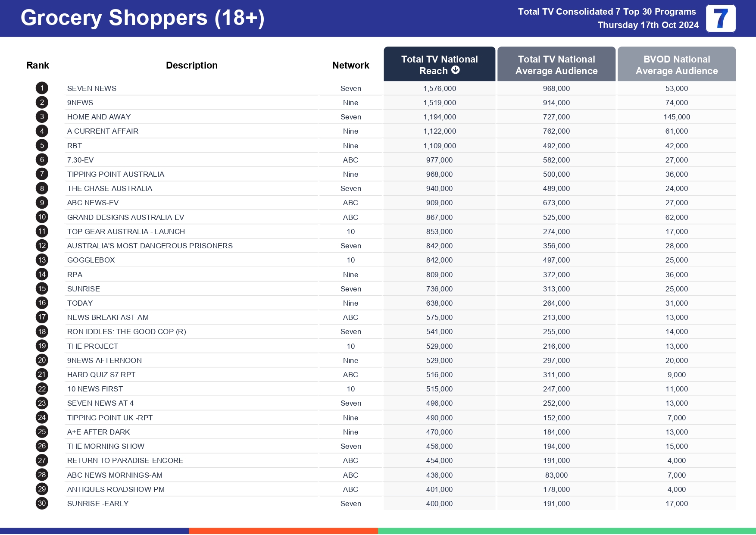Select Total TV National Average Audience header

coord(556,65)
